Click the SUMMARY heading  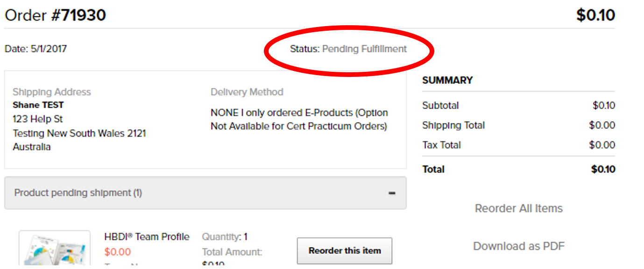pos(447,80)
